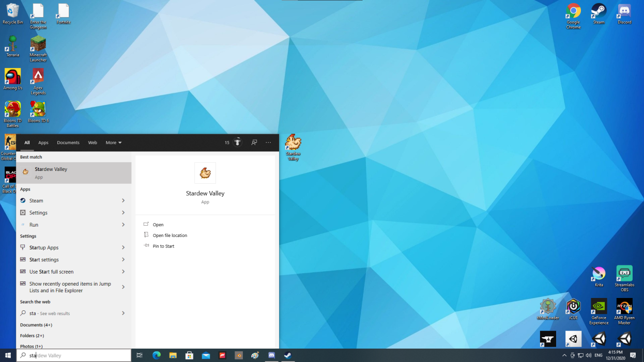The image size is (644, 362).
Task: Expand the Steam result arrow
Action: point(123,200)
